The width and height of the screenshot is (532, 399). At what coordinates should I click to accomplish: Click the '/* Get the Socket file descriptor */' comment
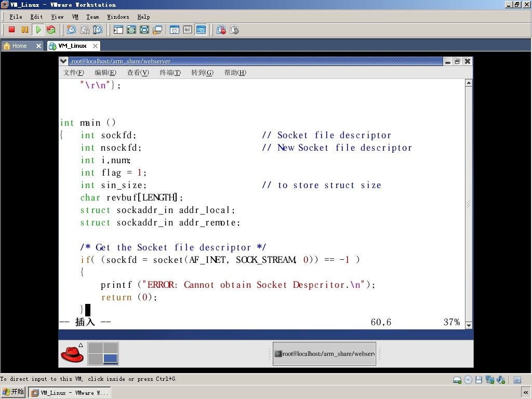(173, 247)
